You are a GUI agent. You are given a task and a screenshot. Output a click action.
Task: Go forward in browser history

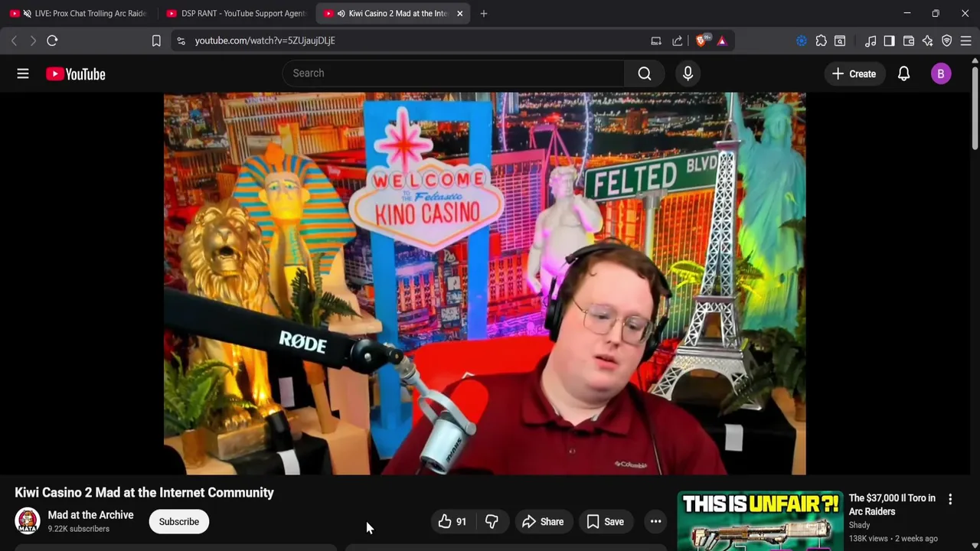pyautogui.click(x=33, y=41)
